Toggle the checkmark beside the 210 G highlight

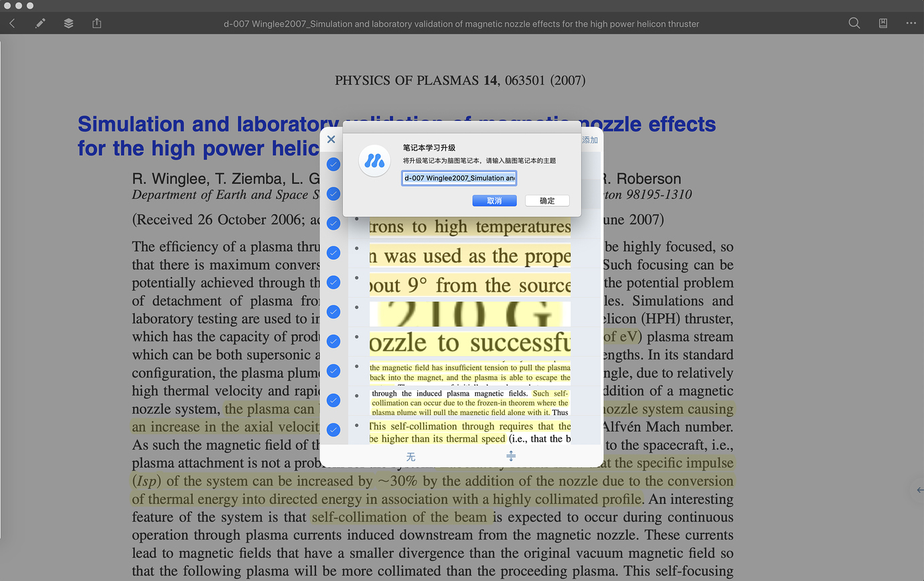(x=333, y=311)
